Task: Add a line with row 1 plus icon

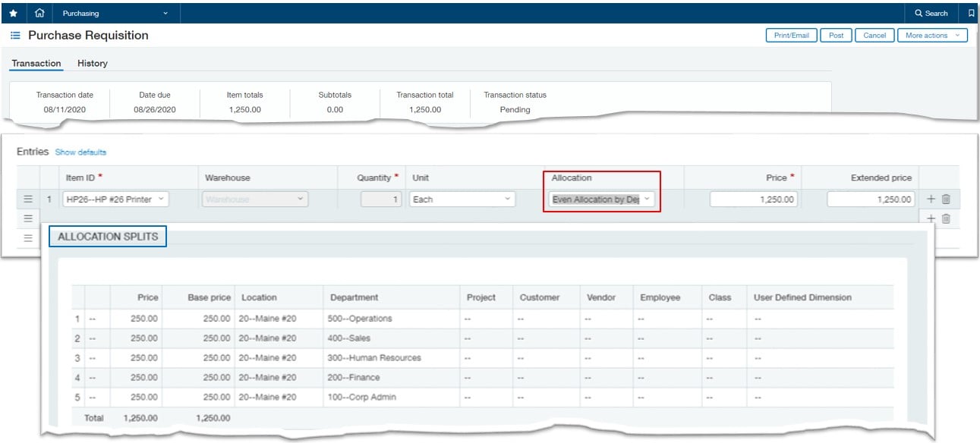Action: [931, 199]
